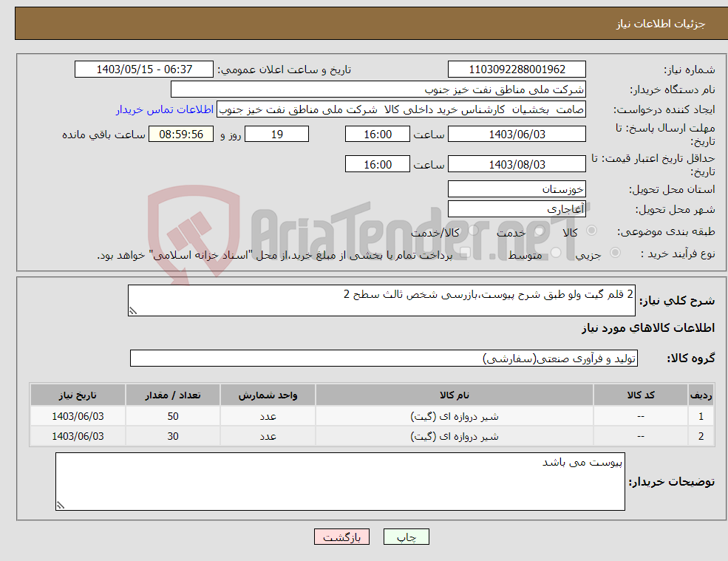Select the خدمت radio button
Screen dimensions: 728x561
point(539,231)
